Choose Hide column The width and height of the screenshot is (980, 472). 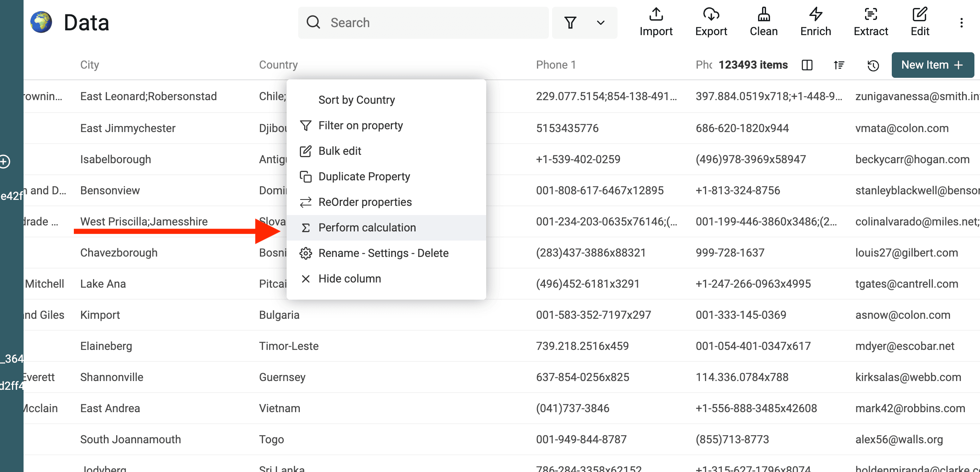tap(386, 278)
